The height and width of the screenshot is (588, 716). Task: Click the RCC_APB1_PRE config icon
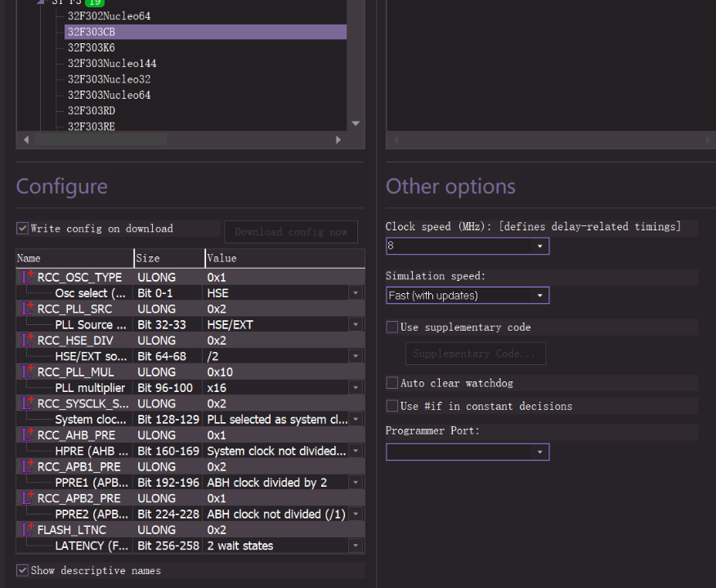tap(28, 467)
